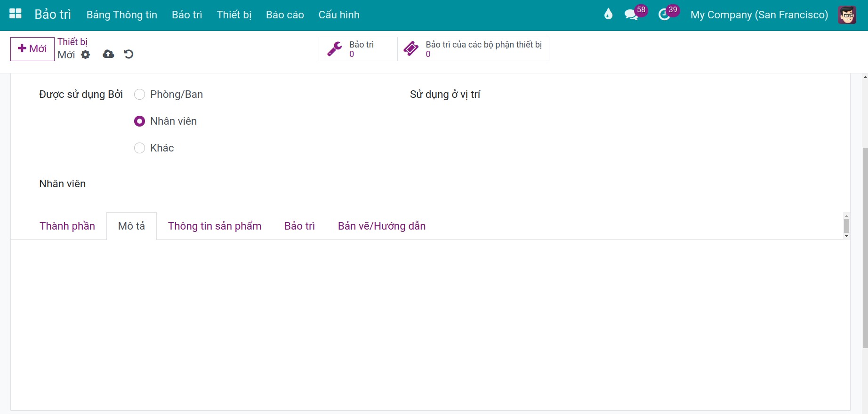Open the Bảo trì top menu item
The height and width of the screenshot is (414, 868).
point(187,15)
